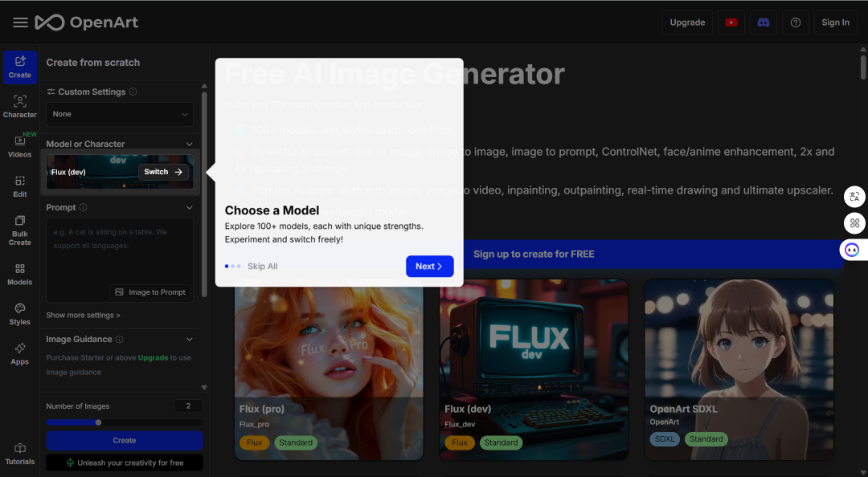Click the Image Guidance info icon

click(120, 339)
